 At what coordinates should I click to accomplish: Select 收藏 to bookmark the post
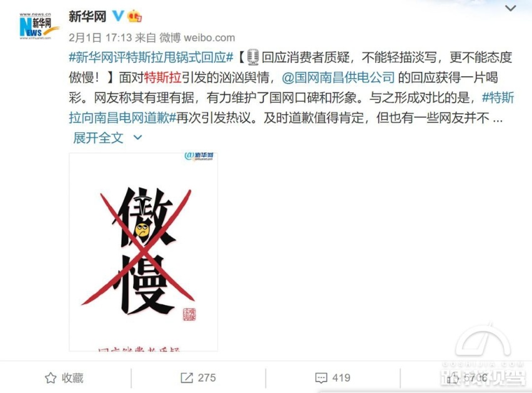[72, 378]
